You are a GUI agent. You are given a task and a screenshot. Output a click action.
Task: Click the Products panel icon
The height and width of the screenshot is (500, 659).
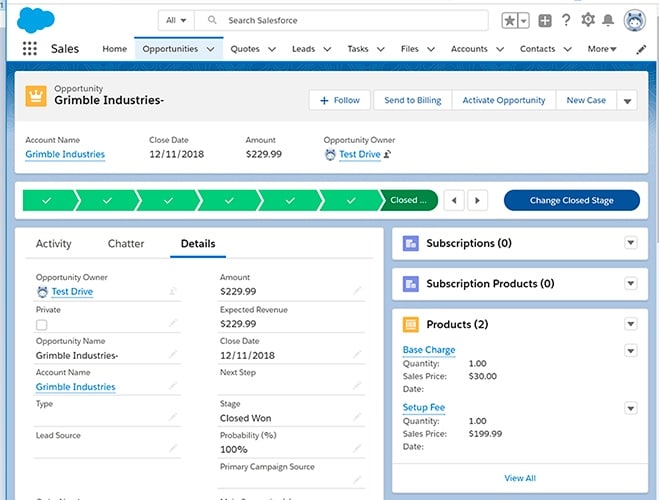click(x=411, y=324)
